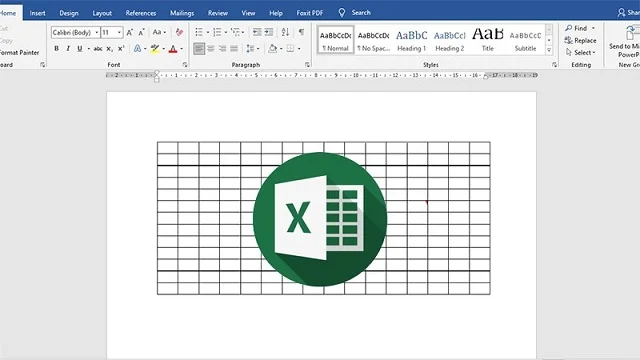Apply borders to selection
Viewport: 640px width, 360px height.
tap(290, 49)
